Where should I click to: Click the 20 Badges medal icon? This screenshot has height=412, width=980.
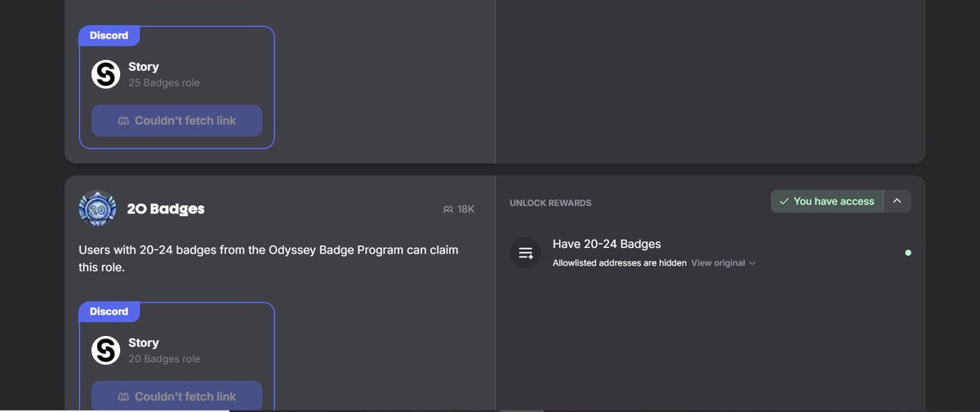[97, 209]
